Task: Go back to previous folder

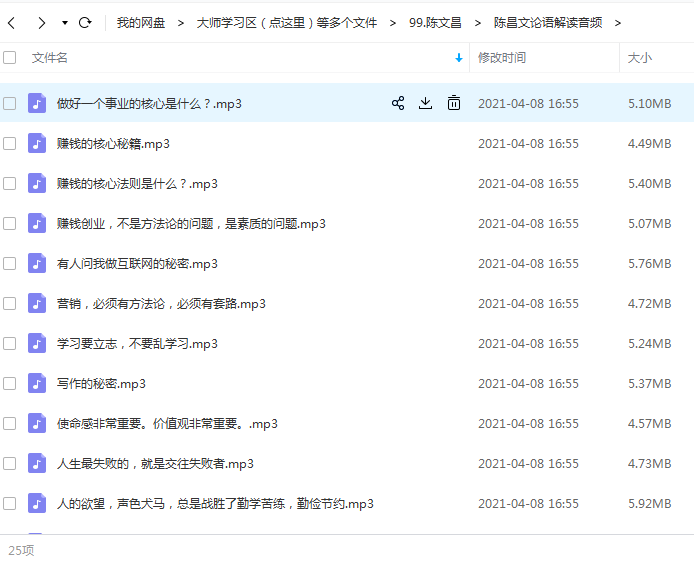Action: [x=12, y=23]
